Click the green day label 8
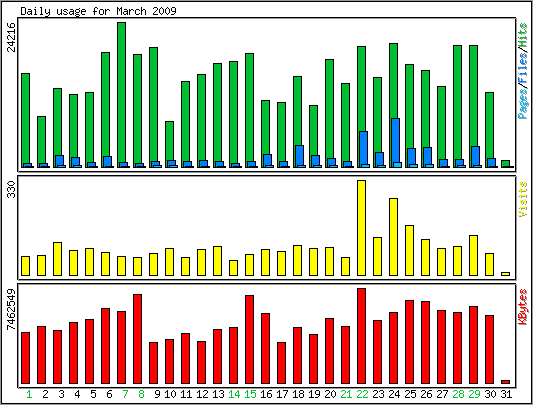The image size is (533, 405). (x=141, y=394)
